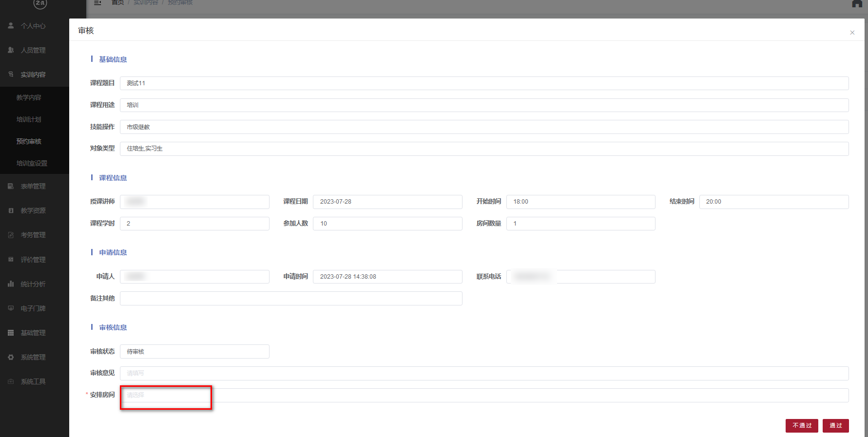
Task: Click the 技能操作 field with 市级继教
Action: (484, 127)
